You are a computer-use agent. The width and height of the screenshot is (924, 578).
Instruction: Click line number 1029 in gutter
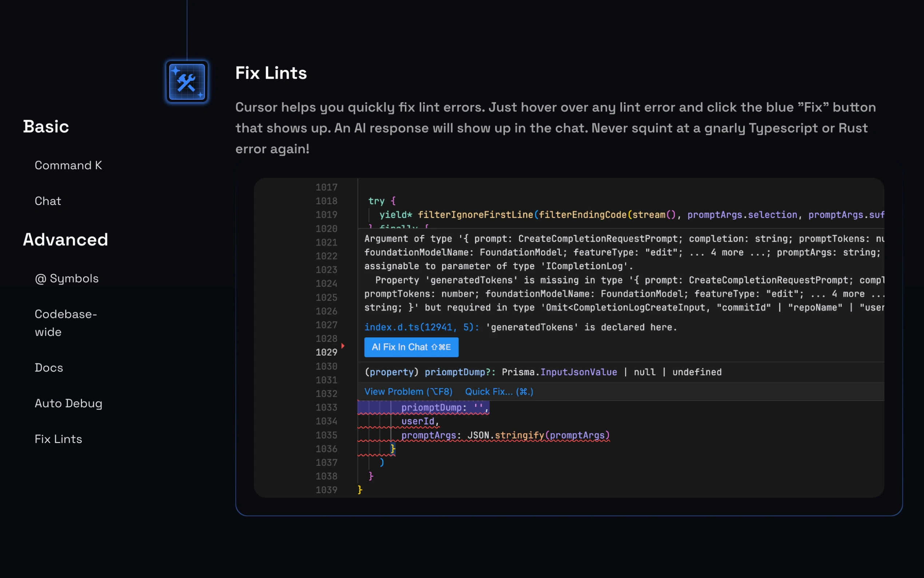326,352
